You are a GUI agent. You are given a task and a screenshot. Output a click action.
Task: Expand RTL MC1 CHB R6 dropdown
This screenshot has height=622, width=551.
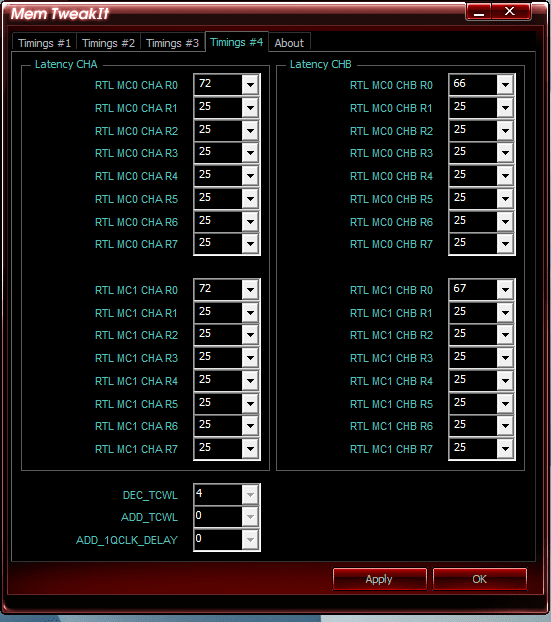505,426
